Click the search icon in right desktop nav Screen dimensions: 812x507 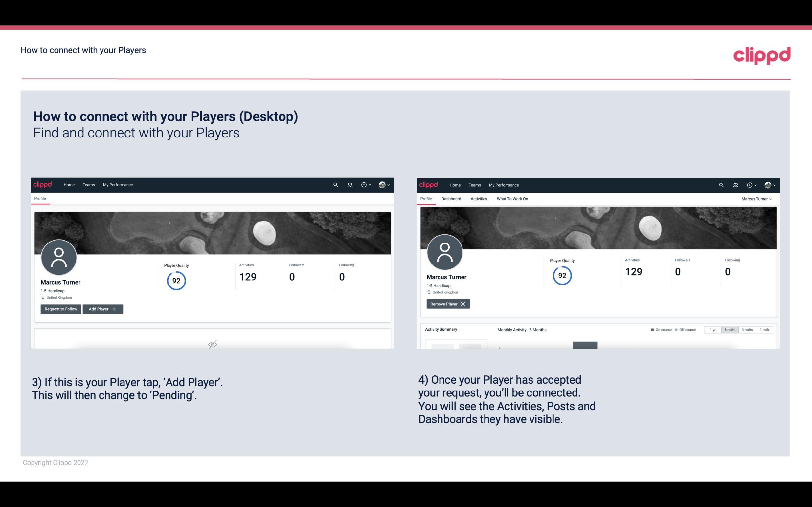click(721, 184)
